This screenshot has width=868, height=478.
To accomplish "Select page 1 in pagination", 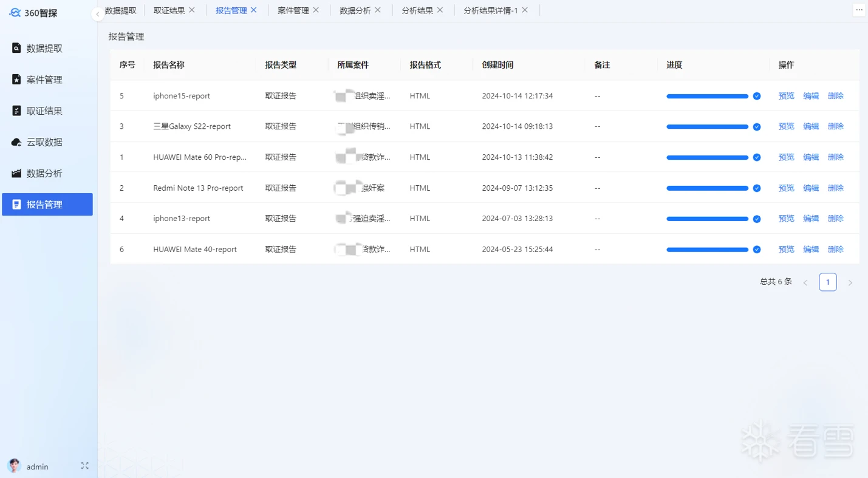I will [x=828, y=282].
